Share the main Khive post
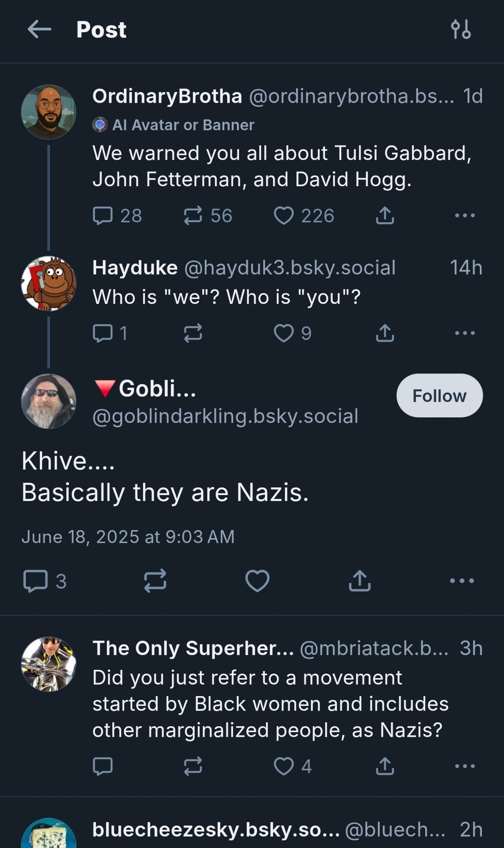This screenshot has height=848, width=504. [x=359, y=581]
